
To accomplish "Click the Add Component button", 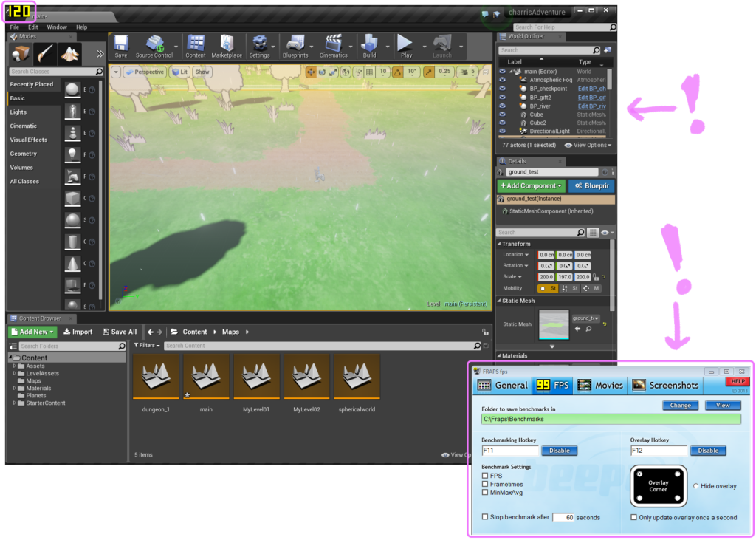I will click(x=530, y=186).
